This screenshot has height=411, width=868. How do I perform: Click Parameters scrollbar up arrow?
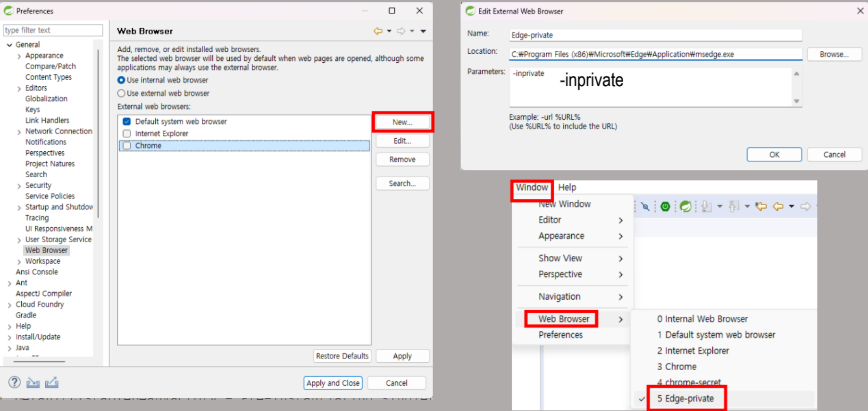796,74
